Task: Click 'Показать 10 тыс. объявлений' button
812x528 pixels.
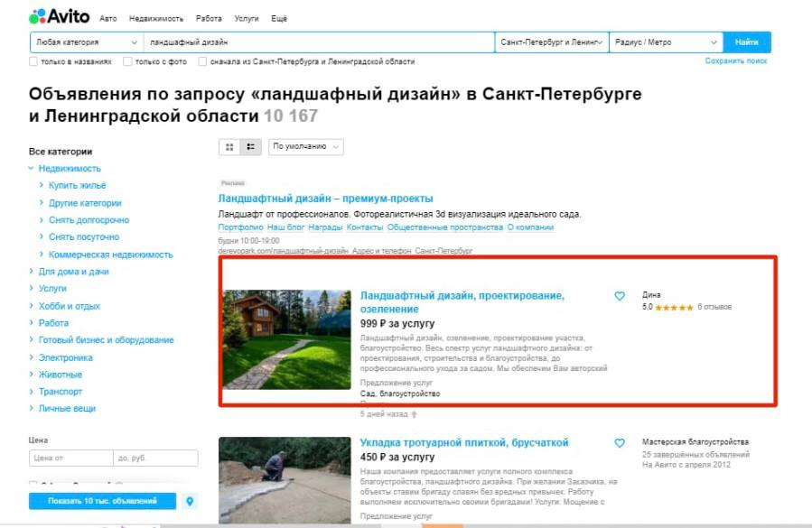Action: 103,501
